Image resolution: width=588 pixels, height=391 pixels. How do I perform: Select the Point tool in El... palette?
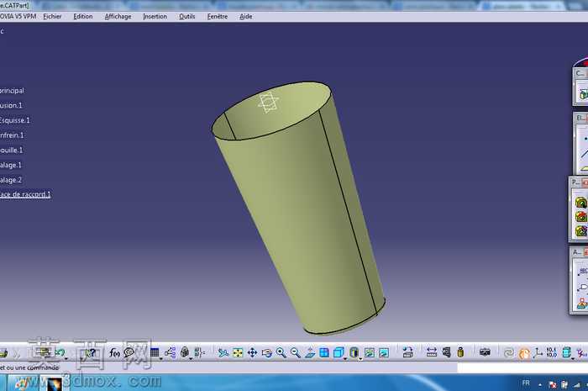[585, 139]
